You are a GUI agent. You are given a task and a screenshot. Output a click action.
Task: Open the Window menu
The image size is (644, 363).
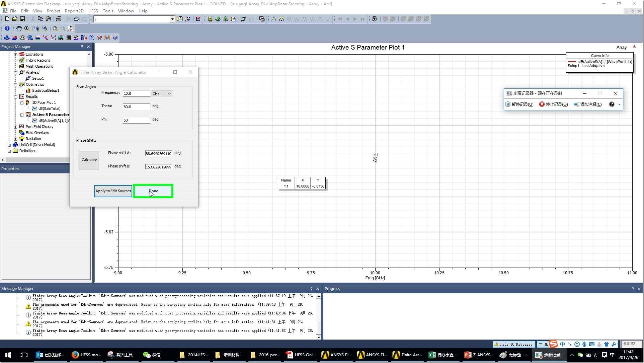pos(126,11)
